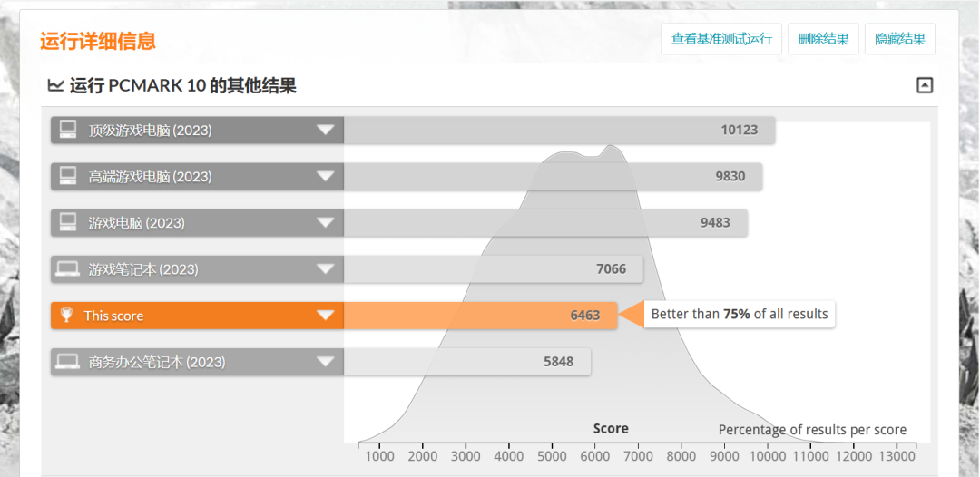Image resolution: width=980 pixels, height=477 pixels.
Task: Click 删除结果 button
Action: pos(823,39)
